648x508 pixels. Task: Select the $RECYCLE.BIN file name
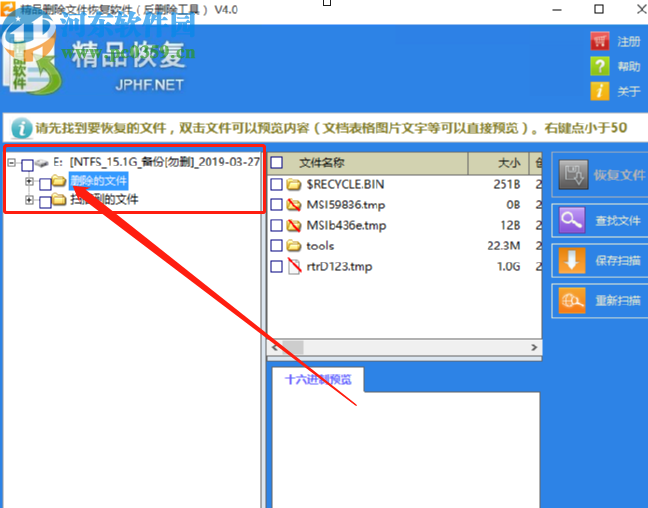[x=345, y=184]
